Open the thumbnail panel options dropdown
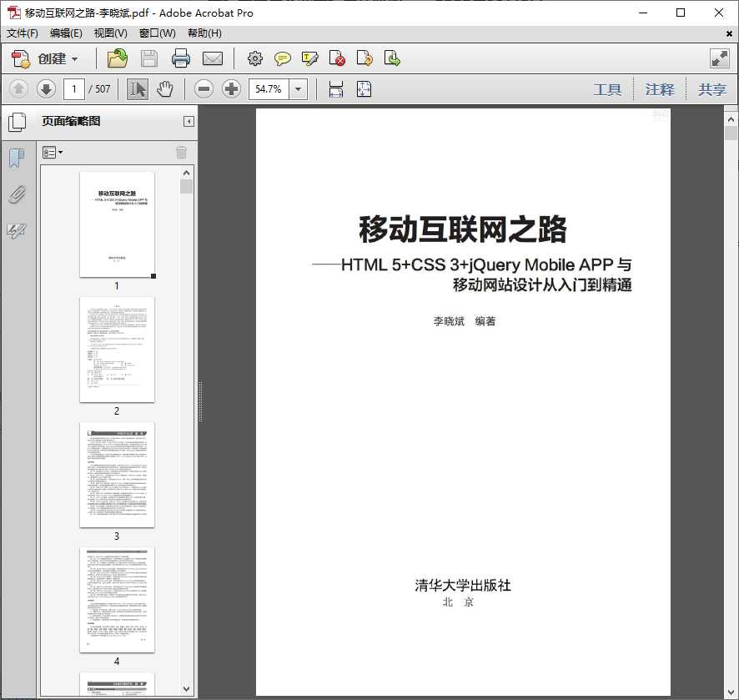 [52, 152]
